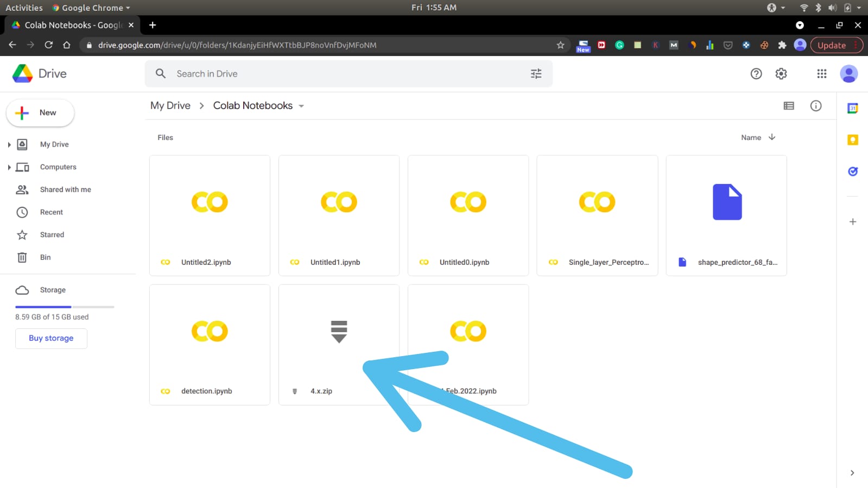Focus the Search in Drive field
This screenshot has width=868, height=488.
[347, 74]
